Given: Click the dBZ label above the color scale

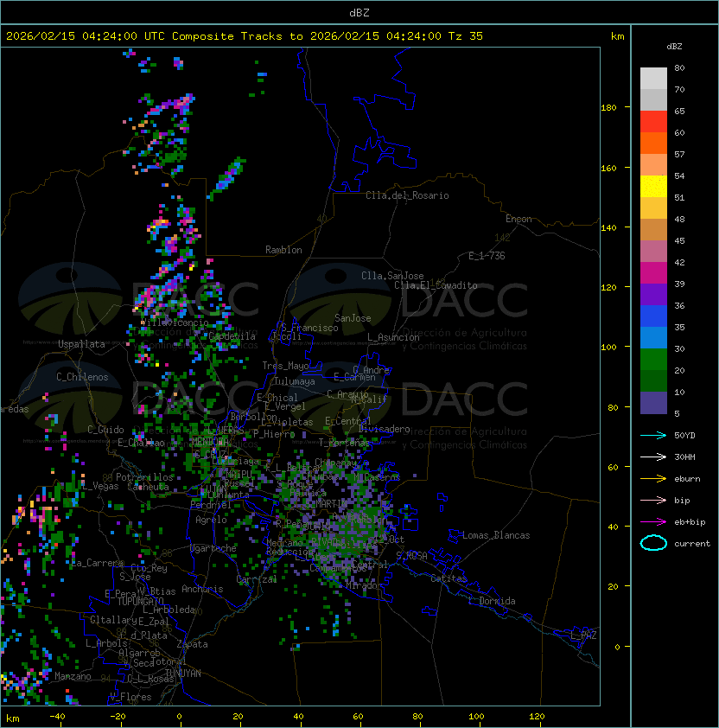Looking at the screenshot, I should pos(674,47).
